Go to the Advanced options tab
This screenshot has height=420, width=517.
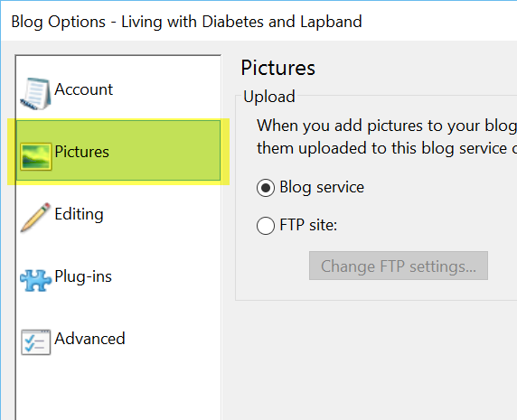click(x=118, y=339)
